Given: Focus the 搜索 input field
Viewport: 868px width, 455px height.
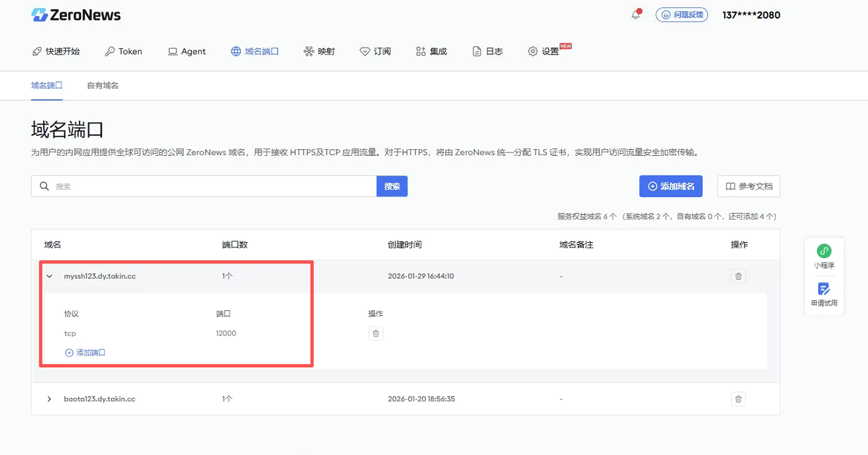Looking at the screenshot, I should point(204,186).
